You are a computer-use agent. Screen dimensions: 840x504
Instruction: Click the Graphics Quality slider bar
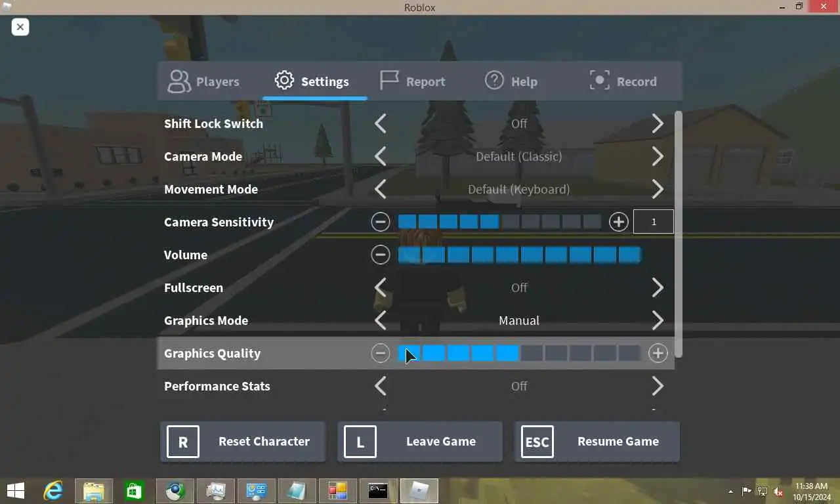point(519,353)
